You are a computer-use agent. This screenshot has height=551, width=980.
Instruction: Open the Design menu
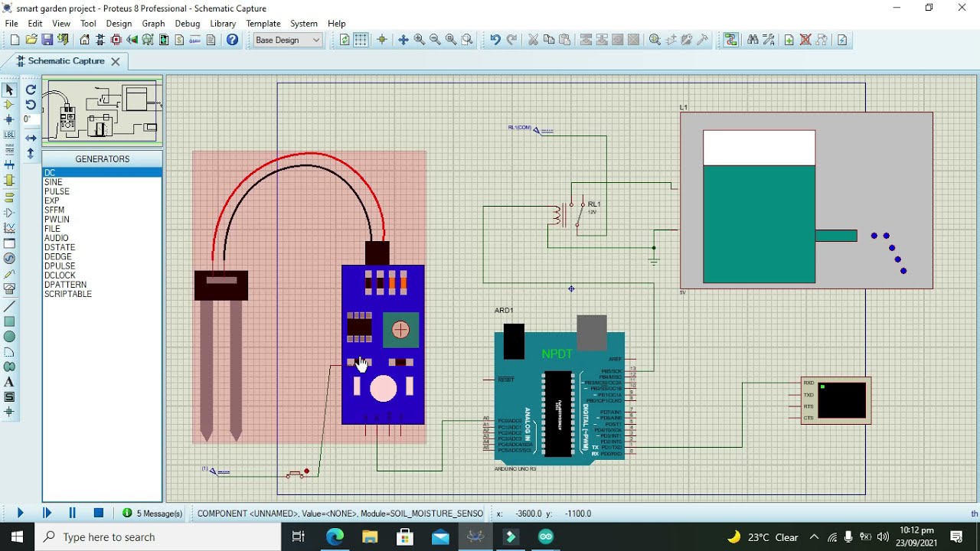click(119, 24)
